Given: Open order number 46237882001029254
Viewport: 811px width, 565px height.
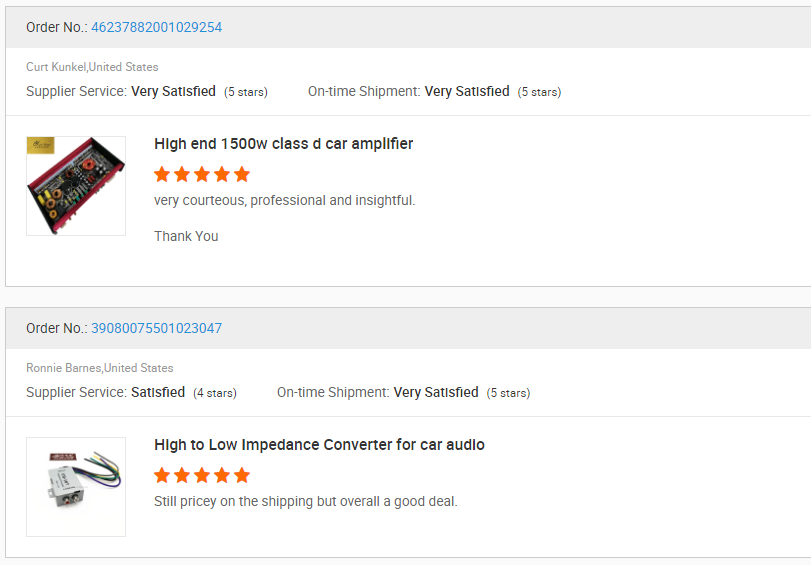Looking at the screenshot, I should pos(157,27).
